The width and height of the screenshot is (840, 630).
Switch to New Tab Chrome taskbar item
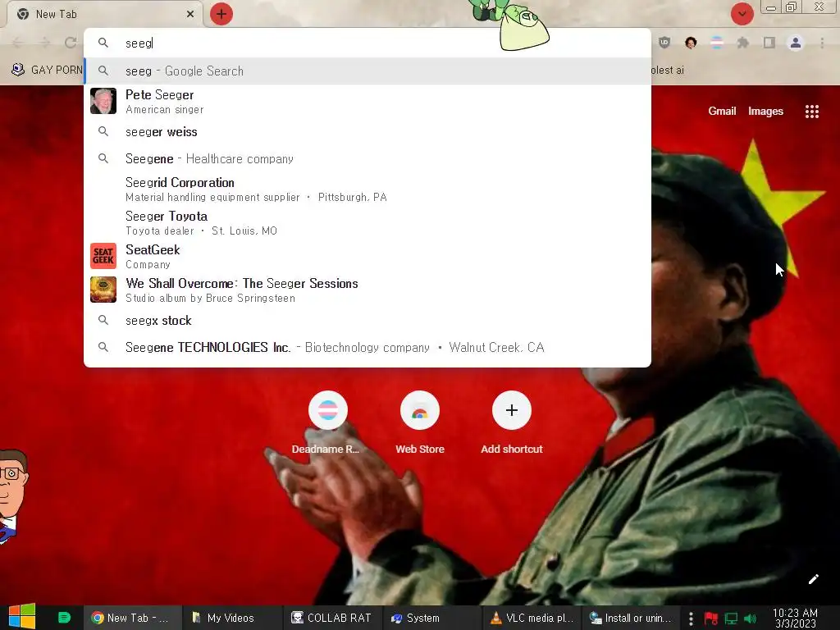132,618
